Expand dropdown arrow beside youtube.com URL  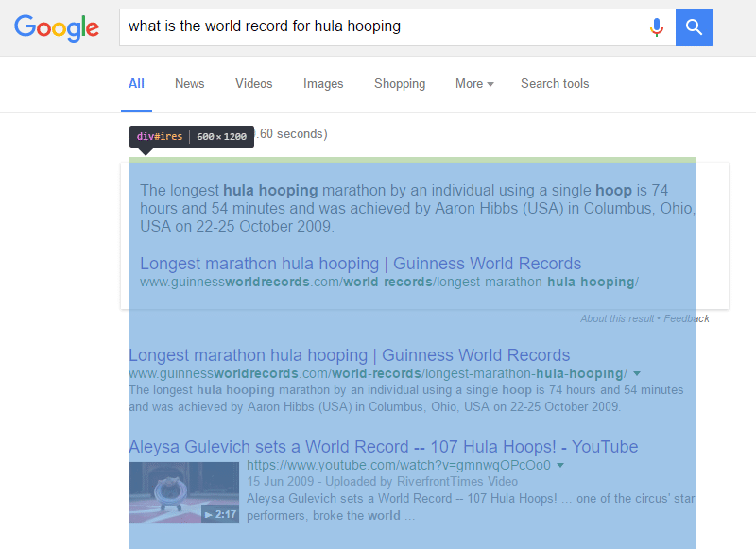point(560,465)
